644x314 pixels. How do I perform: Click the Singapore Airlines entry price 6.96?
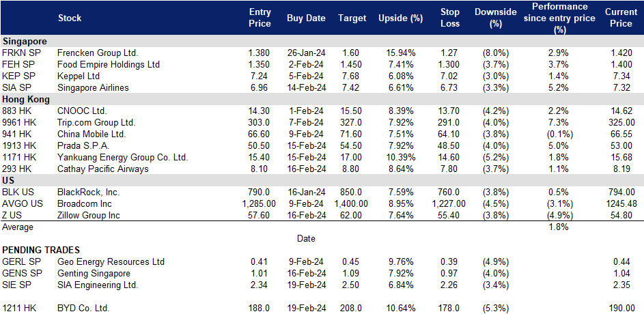point(260,87)
